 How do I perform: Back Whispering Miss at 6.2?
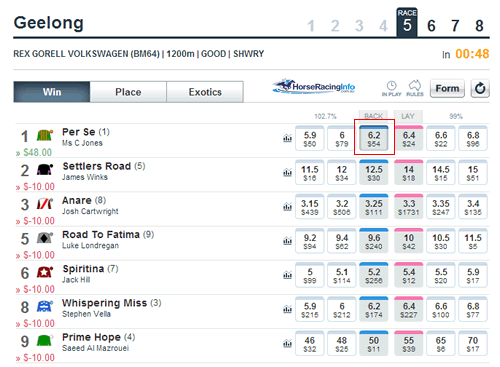pyautogui.click(x=374, y=309)
